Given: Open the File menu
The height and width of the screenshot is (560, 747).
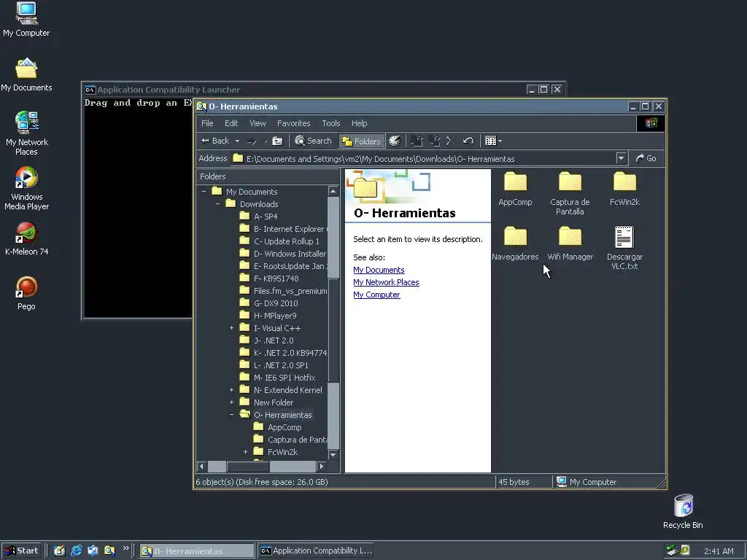Looking at the screenshot, I should coord(207,123).
